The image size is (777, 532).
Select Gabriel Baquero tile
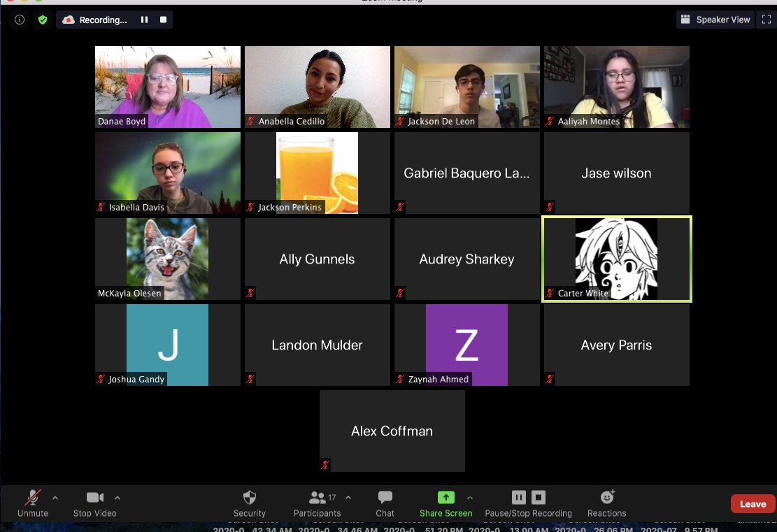click(466, 173)
